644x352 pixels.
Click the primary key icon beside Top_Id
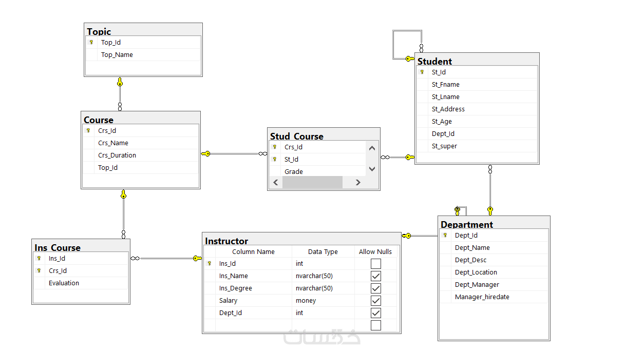(91, 43)
